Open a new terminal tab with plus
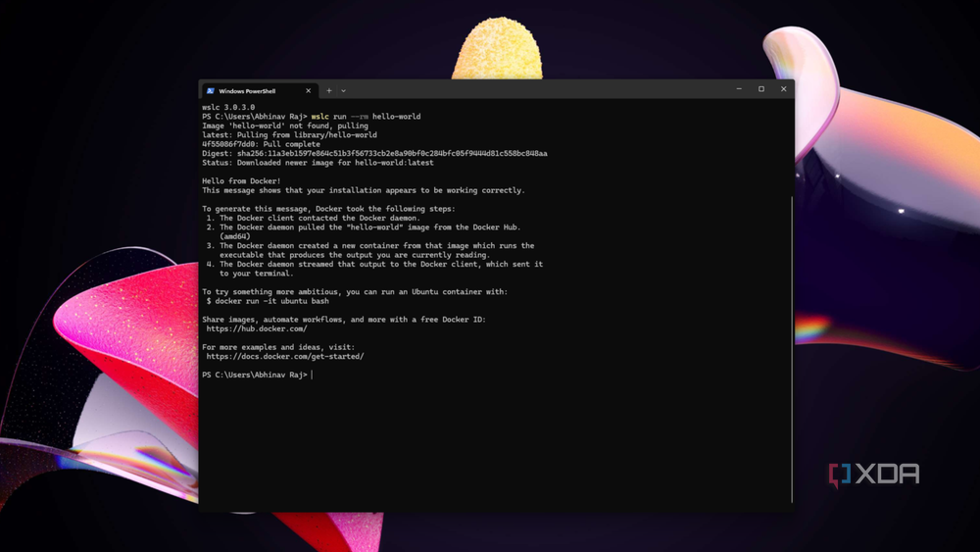 tap(328, 90)
